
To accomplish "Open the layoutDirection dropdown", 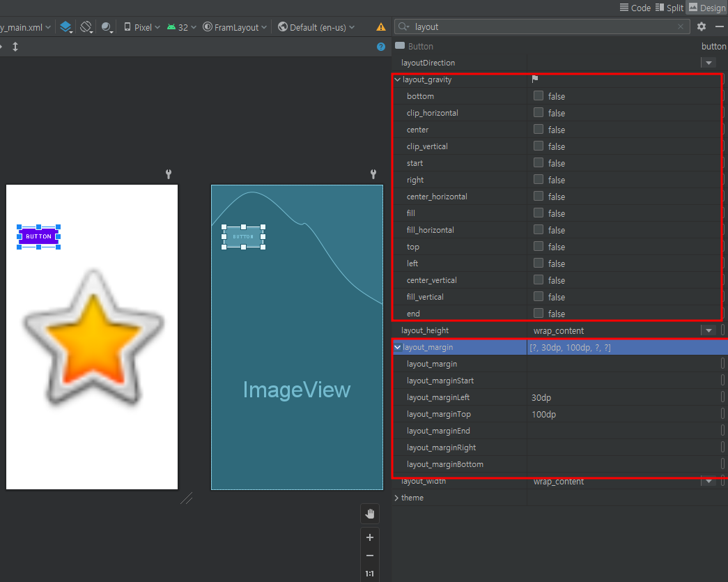I will pos(708,63).
